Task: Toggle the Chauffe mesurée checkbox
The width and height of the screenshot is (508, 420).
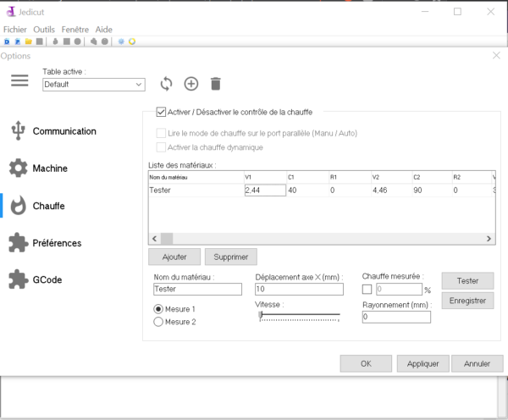Action: 367,289
